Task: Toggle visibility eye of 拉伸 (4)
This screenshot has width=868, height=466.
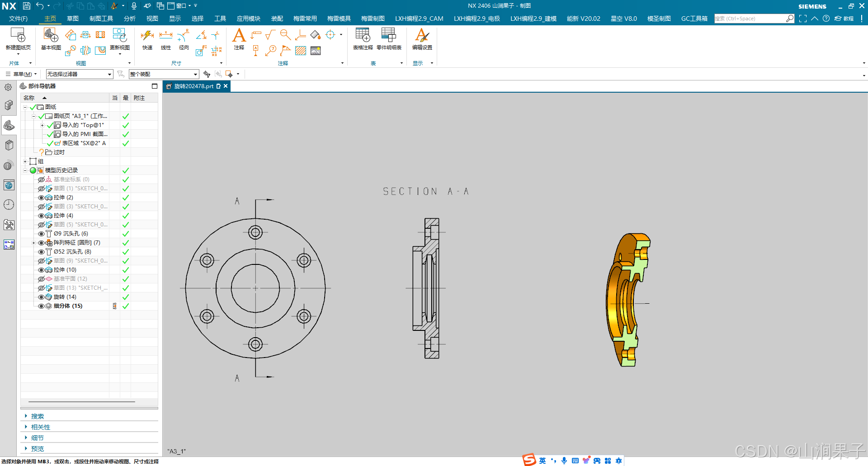Action: point(41,216)
